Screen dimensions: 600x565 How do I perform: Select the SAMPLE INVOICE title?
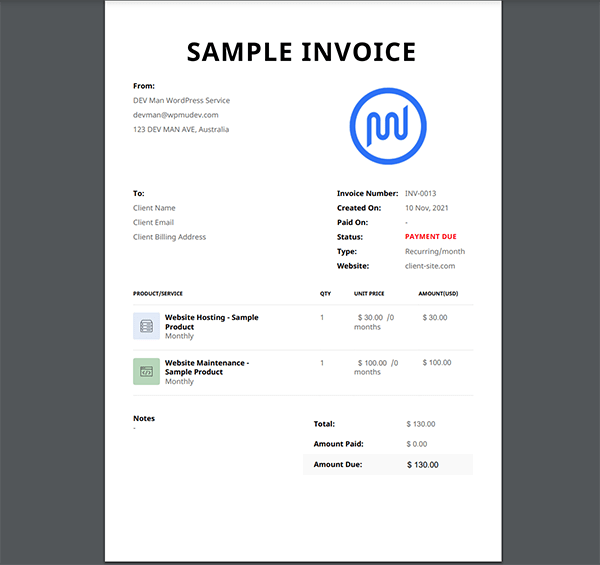click(301, 52)
